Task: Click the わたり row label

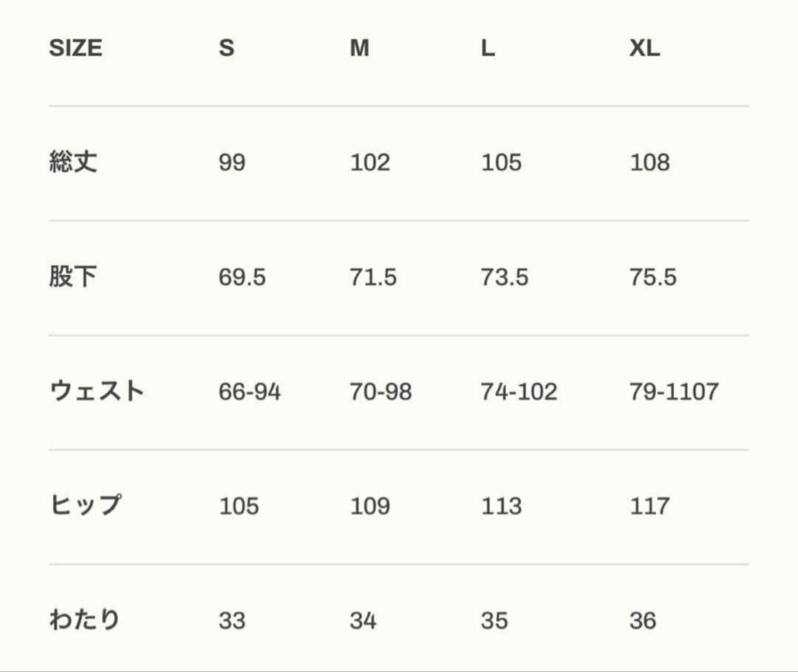Action: 84,620
